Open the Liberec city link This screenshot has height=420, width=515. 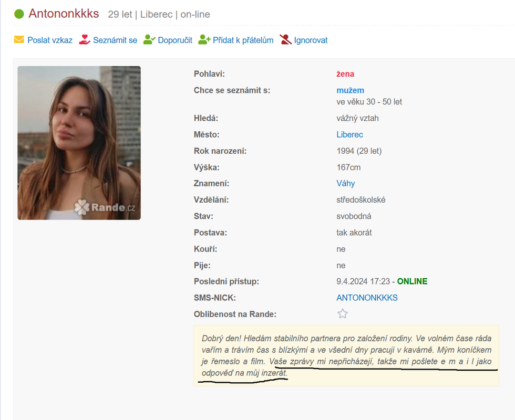pyautogui.click(x=349, y=134)
